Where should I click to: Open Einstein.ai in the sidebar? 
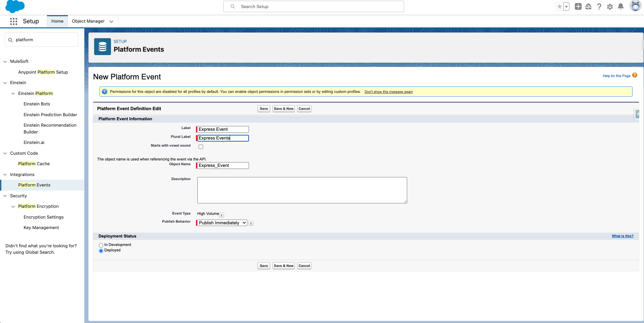[x=34, y=143]
